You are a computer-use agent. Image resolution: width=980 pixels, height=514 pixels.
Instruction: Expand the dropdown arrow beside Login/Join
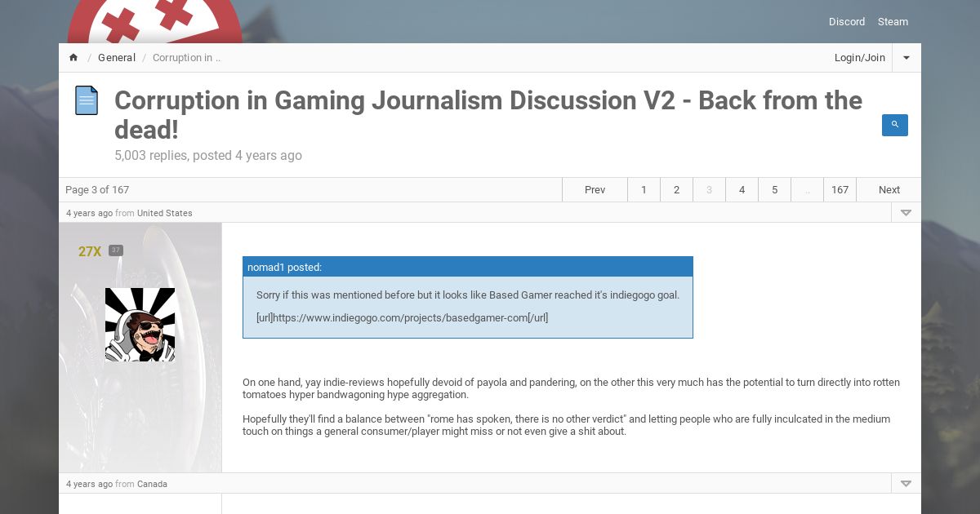click(x=906, y=58)
